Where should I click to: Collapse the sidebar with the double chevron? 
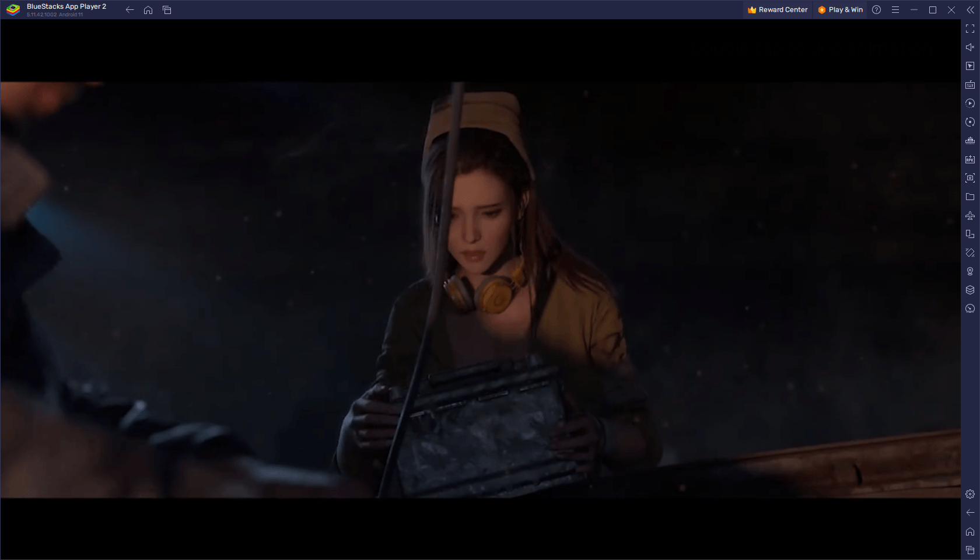pos(970,10)
